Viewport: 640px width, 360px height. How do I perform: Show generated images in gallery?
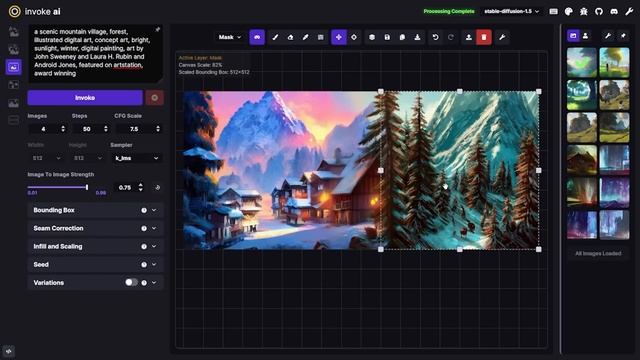pyautogui.click(x=573, y=36)
